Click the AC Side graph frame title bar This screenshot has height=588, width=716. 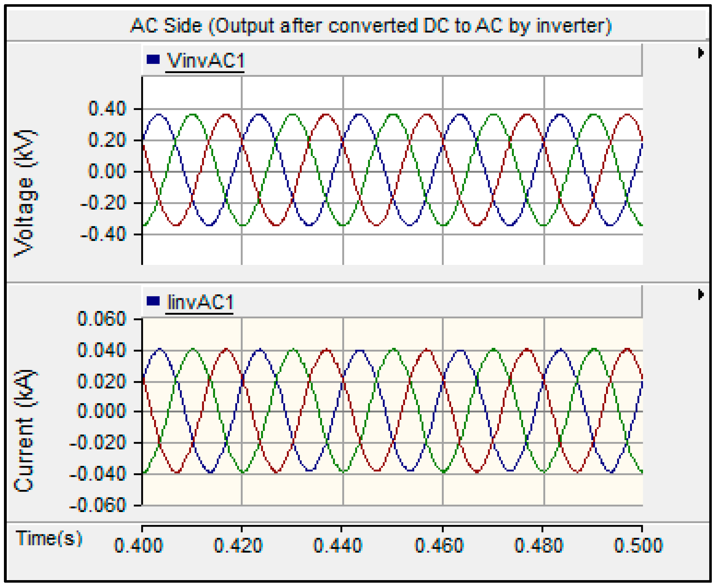[371, 26]
